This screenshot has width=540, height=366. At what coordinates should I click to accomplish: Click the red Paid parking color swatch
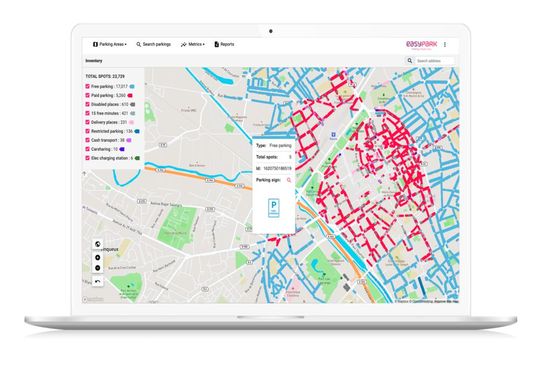[x=130, y=95]
